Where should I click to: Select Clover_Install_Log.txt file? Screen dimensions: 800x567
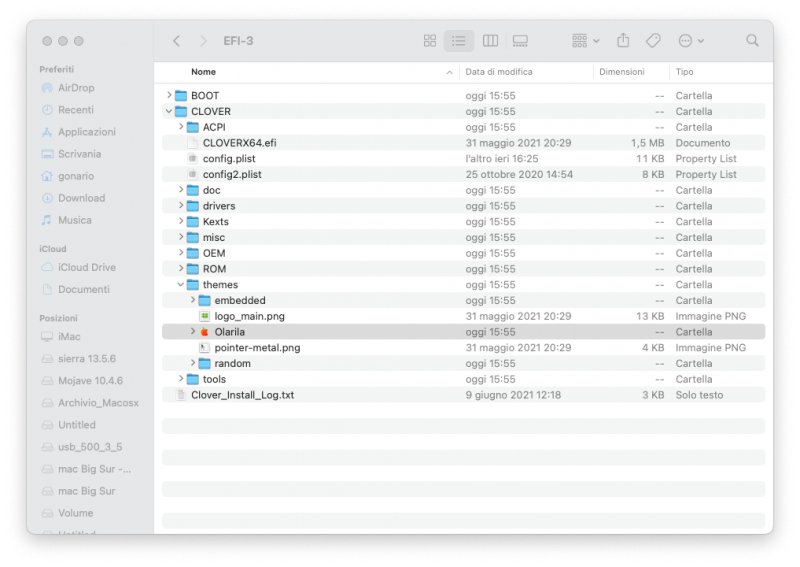click(463, 395)
